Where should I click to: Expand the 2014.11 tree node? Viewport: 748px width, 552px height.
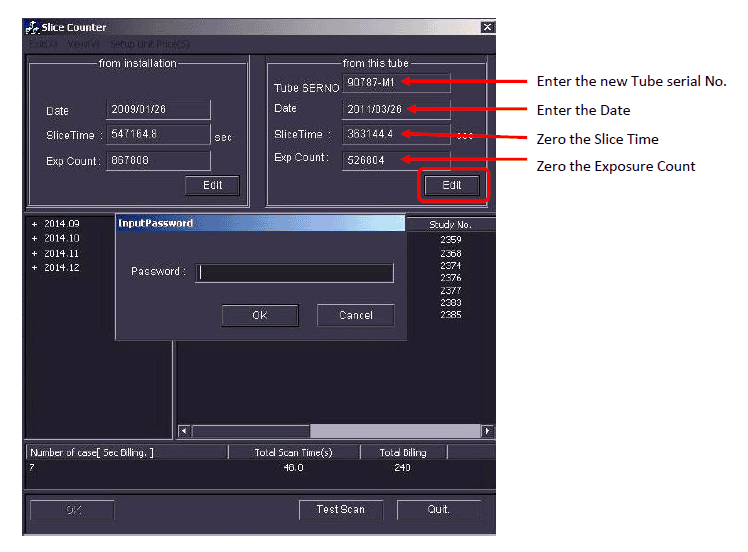[34, 254]
